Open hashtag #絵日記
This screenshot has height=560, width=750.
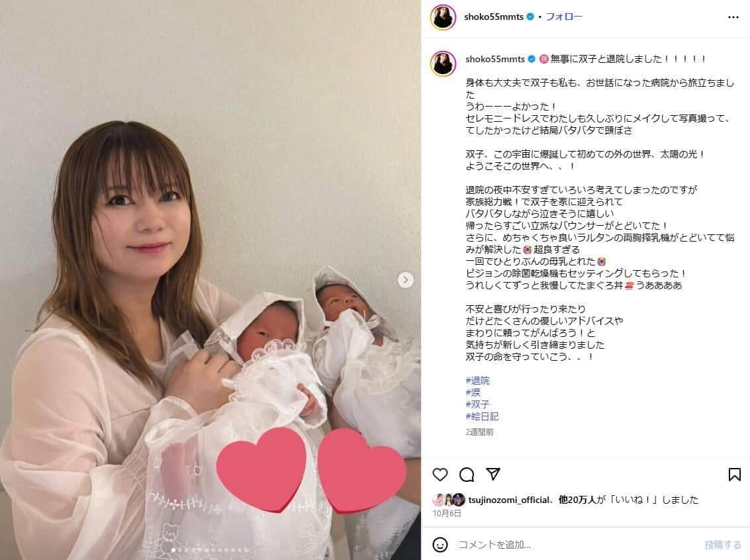[x=482, y=416]
